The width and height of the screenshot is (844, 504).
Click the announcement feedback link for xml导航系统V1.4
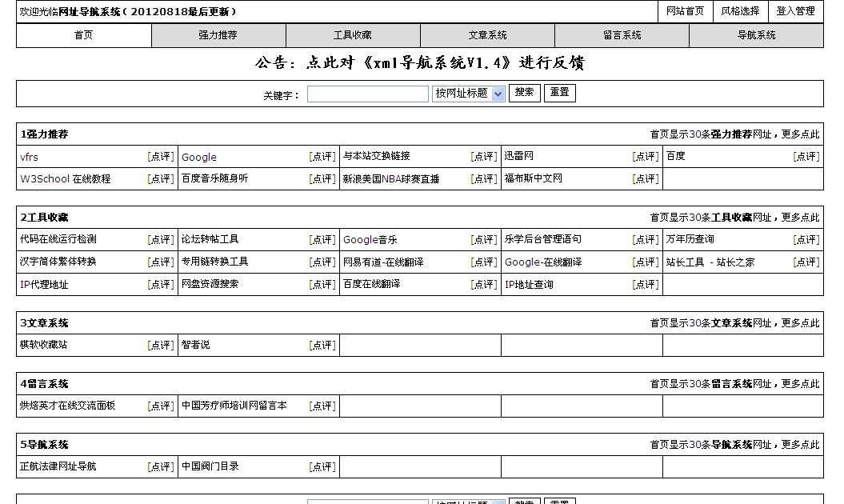(420, 62)
